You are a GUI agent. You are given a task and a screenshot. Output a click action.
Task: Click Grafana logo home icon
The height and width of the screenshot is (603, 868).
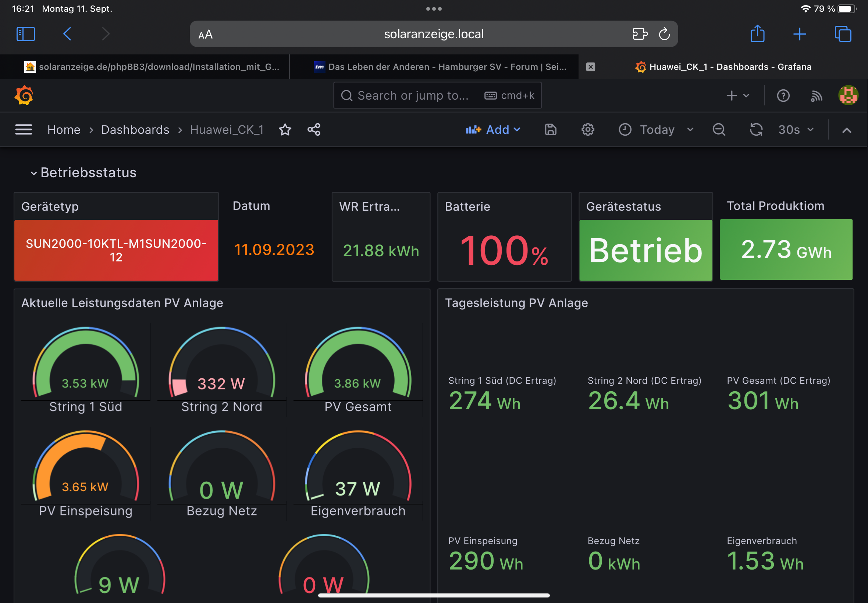(24, 96)
